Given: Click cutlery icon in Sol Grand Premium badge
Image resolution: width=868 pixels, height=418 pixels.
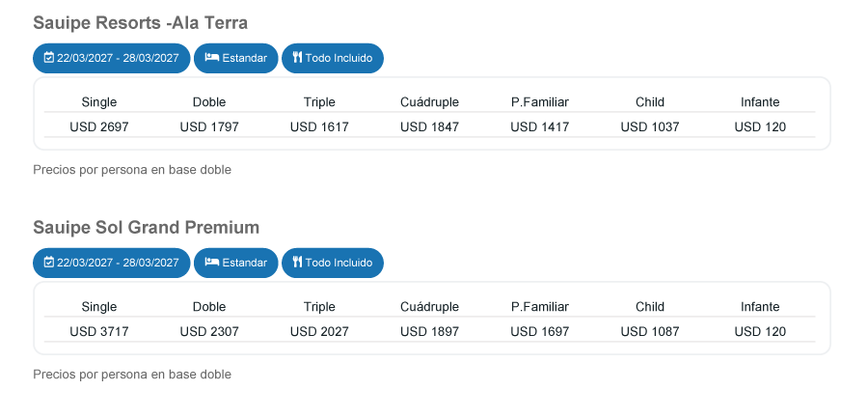Looking at the screenshot, I should pos(297,263).
